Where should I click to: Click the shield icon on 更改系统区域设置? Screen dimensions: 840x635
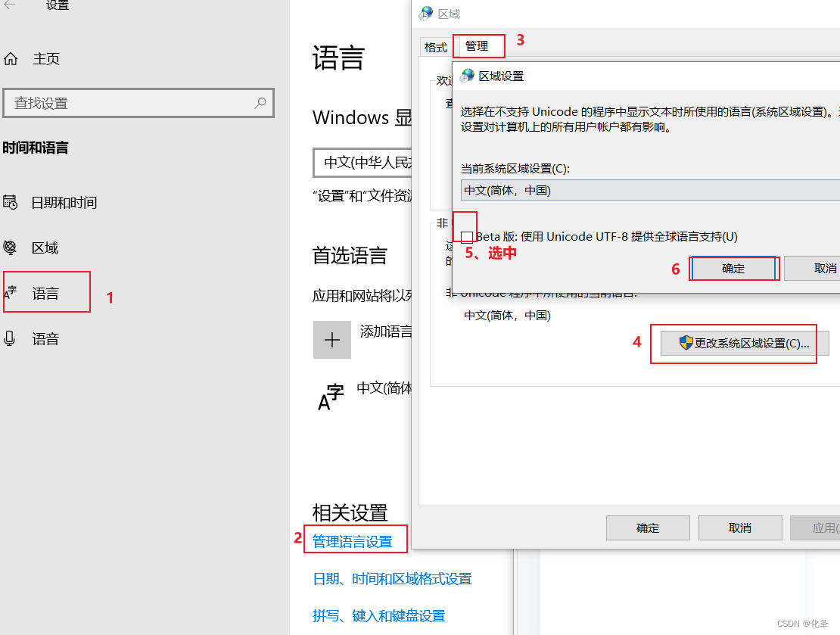click(x=687, y=342)
